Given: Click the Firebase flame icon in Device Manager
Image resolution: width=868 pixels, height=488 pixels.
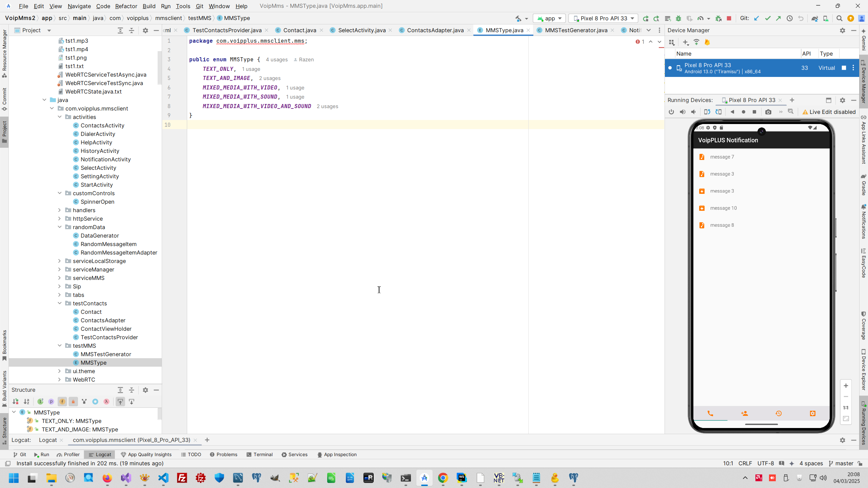Looking at the screenshot, I should (x=707, y=42).
